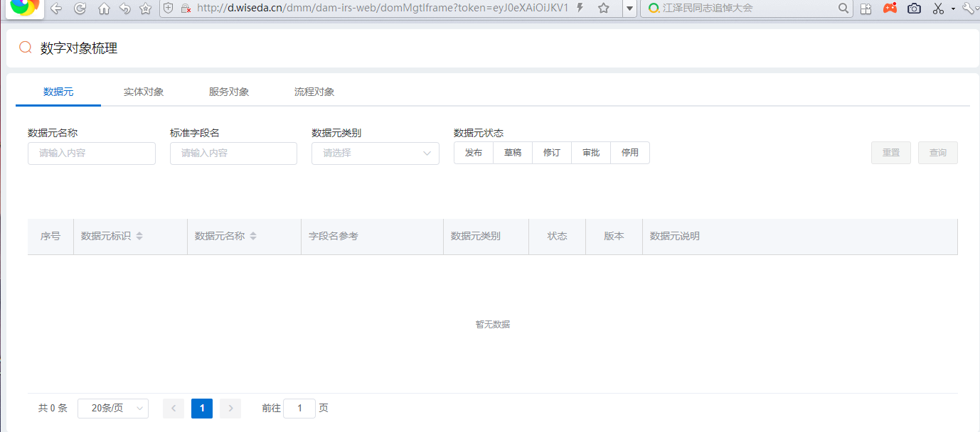Toggle the 停用 status filter

click(630, 153)
